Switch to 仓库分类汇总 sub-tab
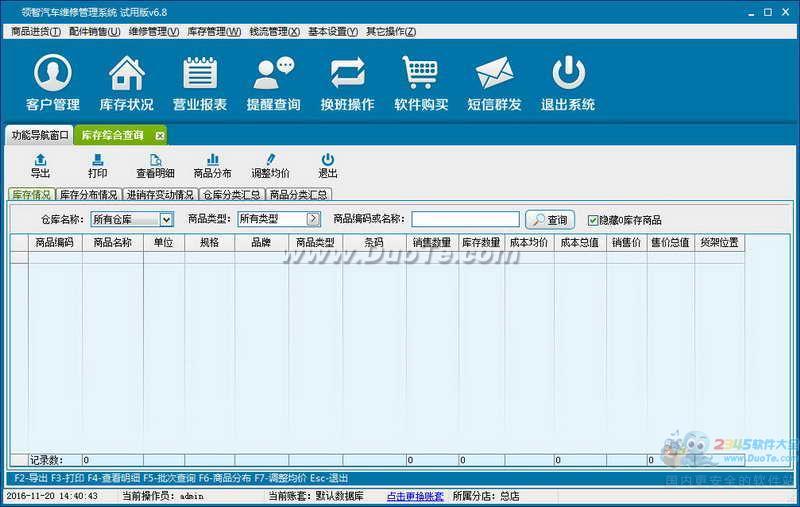This screenshot has width=800, height=507. tap(232, 194)
